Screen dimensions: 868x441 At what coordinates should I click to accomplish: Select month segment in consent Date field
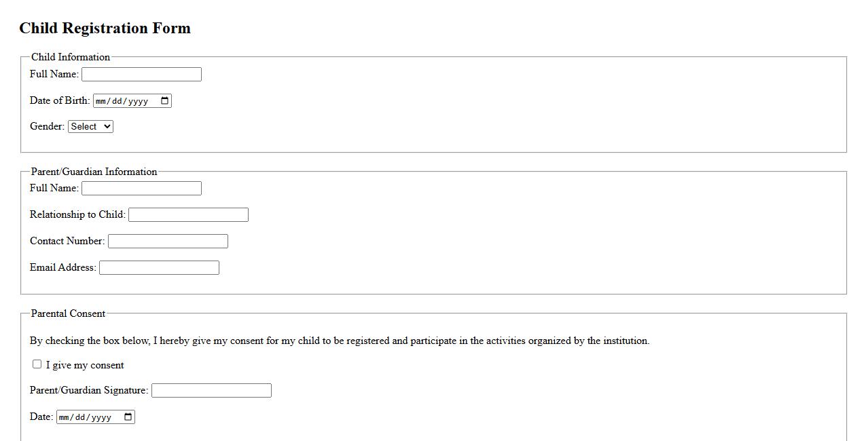65,418
